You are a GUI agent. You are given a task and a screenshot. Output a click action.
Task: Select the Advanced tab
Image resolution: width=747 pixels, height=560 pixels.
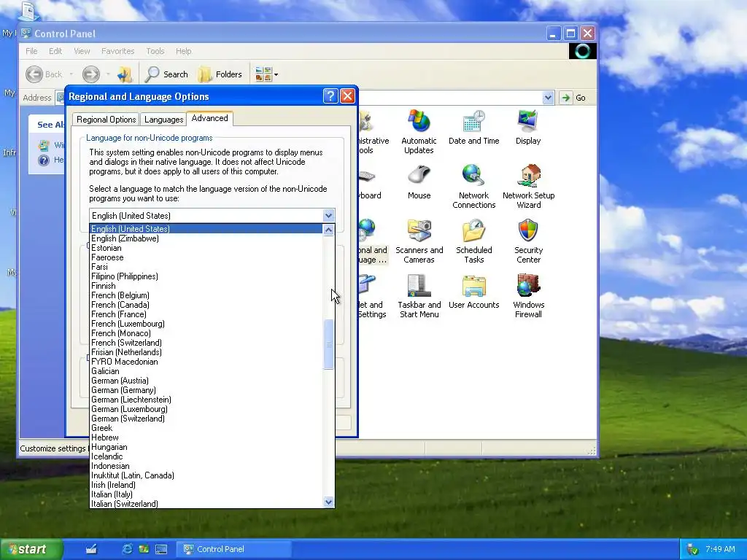tap(209, 118)
